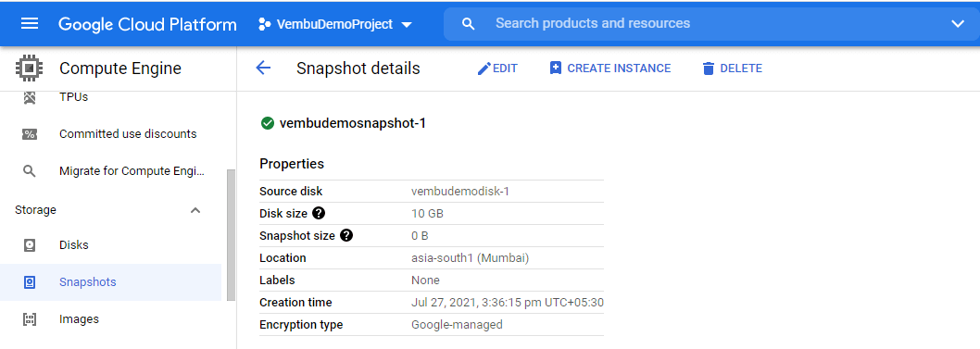
Task: Click the Snapshot size help icon
Action: click(x=346, y=236)
